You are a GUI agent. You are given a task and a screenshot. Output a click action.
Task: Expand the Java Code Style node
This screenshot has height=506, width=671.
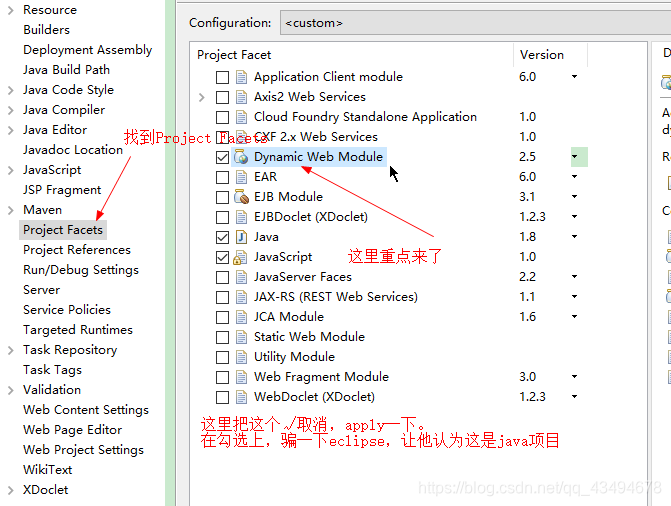[x=11, y=90]
